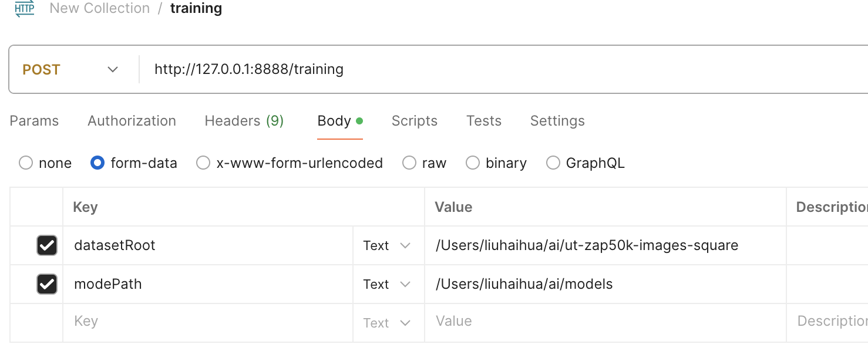Select the binary body option
Image resolution: width=868 pixels, height=351 pixels.
click(473, 163)
